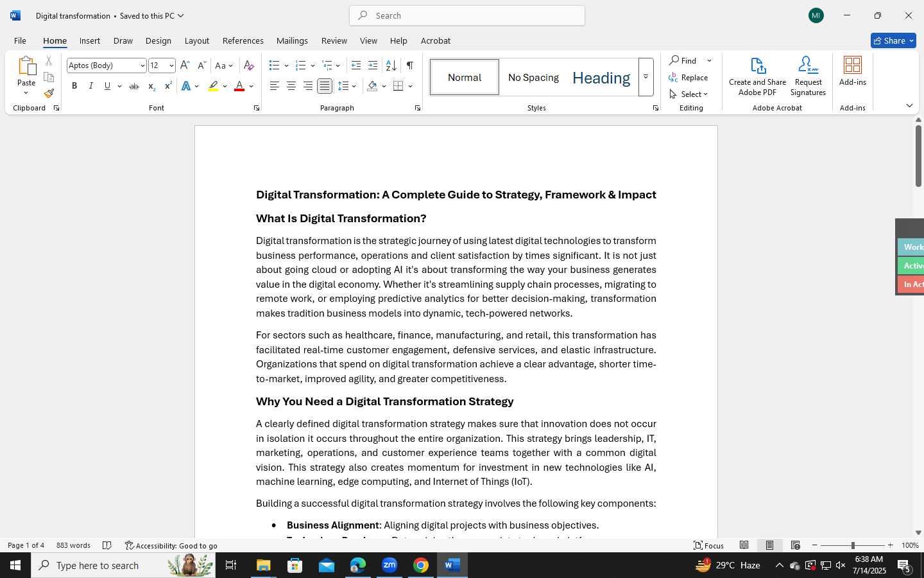Click Find button
This screenshot has width=924, height=578.
(684, 60)
